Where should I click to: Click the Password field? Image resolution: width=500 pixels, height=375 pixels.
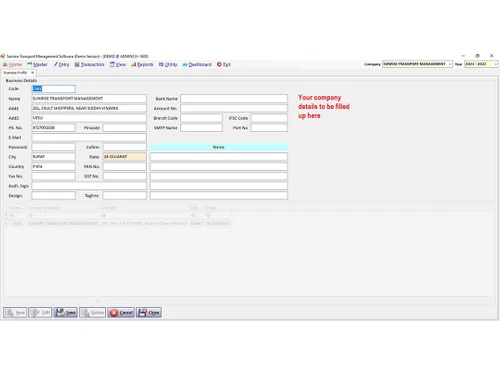54,147
